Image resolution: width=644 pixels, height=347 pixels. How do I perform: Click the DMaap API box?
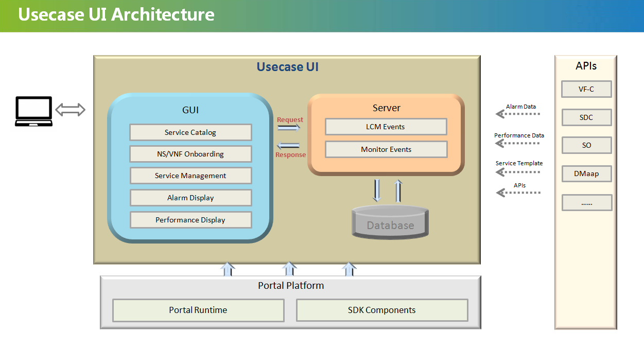point(586,173)
